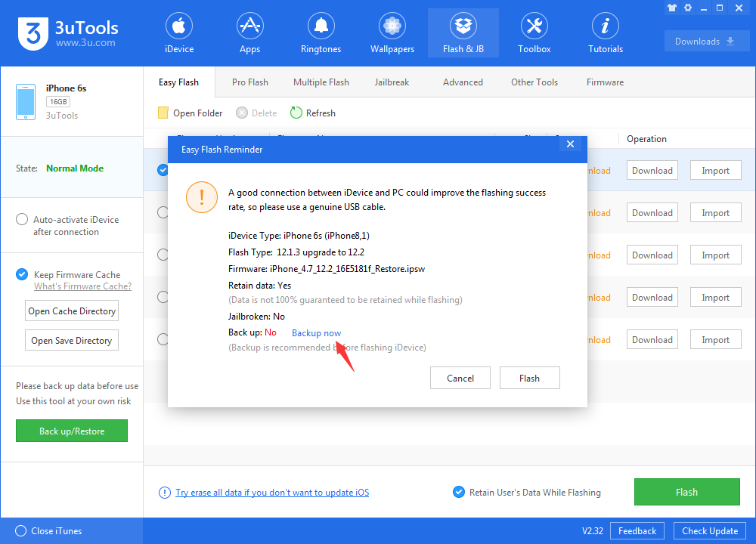Click the iPhone 6s device icon
Viewport: 756px width, 544px height.
coord(26,102)
